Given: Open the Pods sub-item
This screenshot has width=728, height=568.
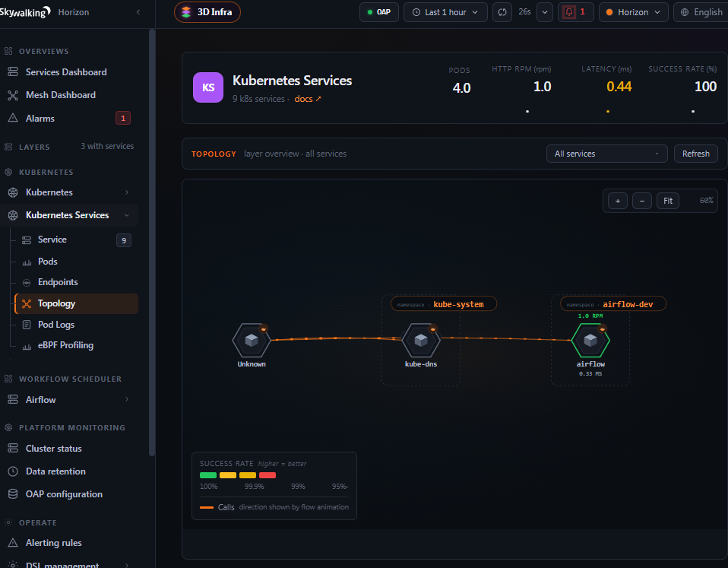Looking at the screenshot, I should (x=47, y=262).
